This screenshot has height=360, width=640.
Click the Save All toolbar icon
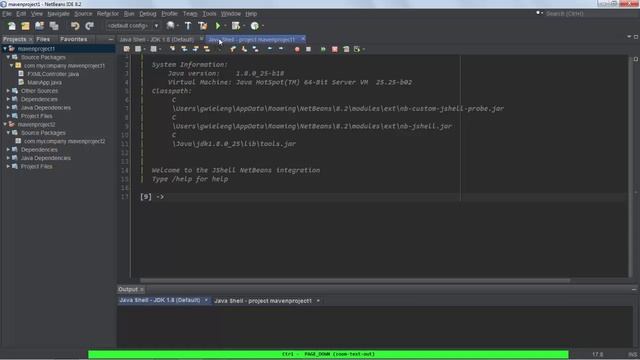pyautogui.click(x=54, y=26)
